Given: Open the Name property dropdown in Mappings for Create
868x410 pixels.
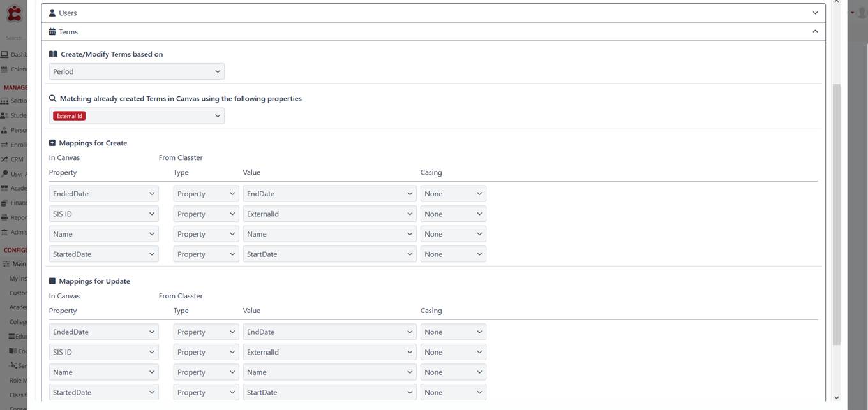Looking at the screenshot, I should coord(104,234).
